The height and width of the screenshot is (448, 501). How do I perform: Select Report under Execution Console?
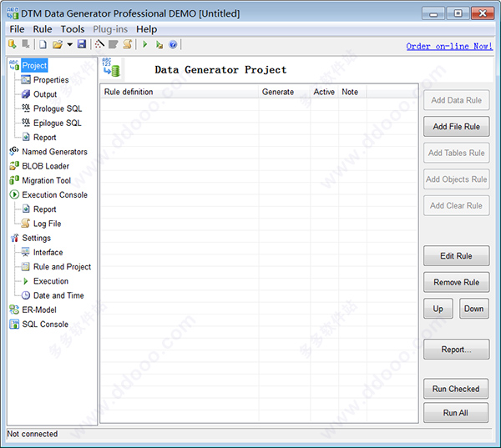tap(45, 209)
